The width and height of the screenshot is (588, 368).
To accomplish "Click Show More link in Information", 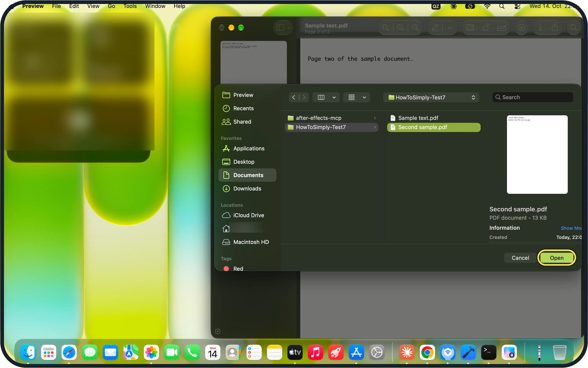I will tap(571, 228).
